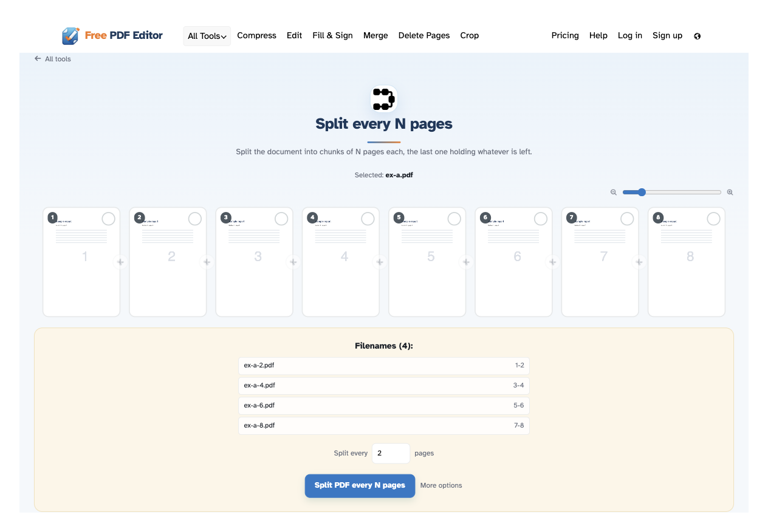This screenshot has height=532, width=768.
Task: Click Log in
Action: (x=630, y=36)
